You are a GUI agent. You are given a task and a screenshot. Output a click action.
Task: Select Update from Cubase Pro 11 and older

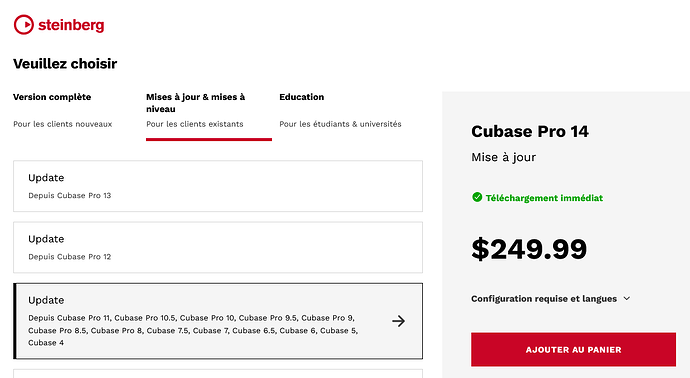pos(218,321)
